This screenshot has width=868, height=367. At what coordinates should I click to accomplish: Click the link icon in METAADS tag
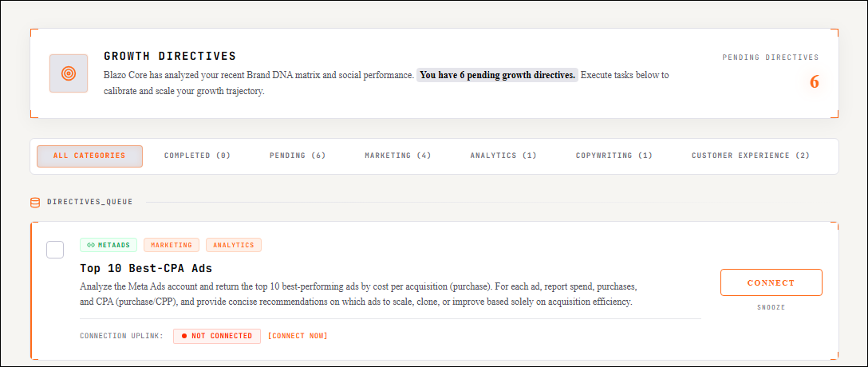click(x=91, y=245)
